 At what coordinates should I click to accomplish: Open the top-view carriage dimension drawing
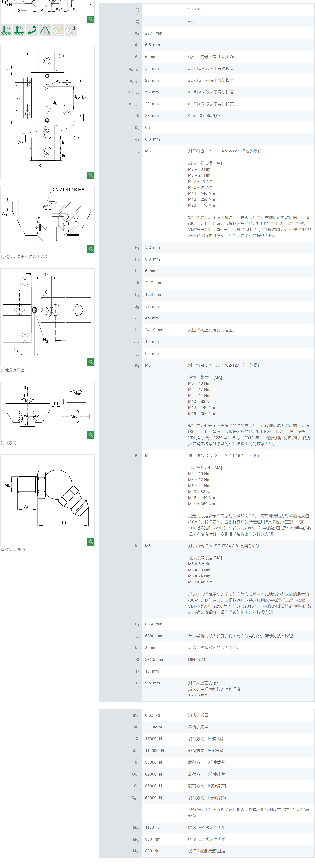47,112
